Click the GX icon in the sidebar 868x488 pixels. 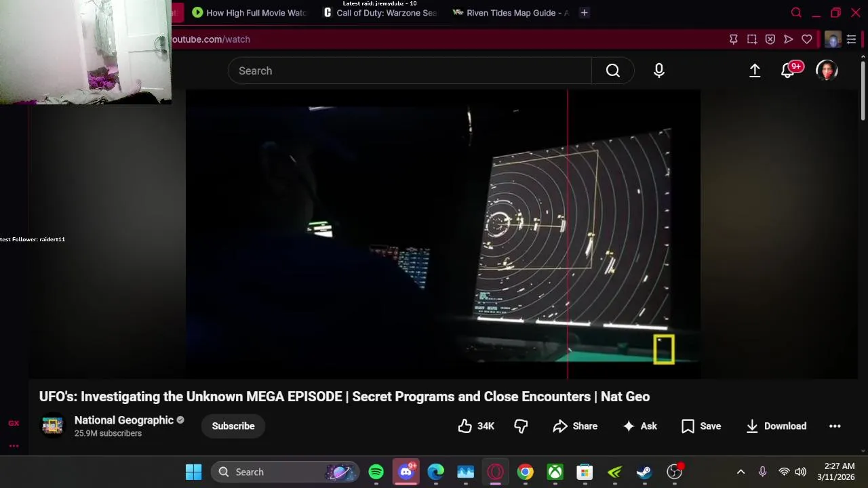[x=14, y=423]
